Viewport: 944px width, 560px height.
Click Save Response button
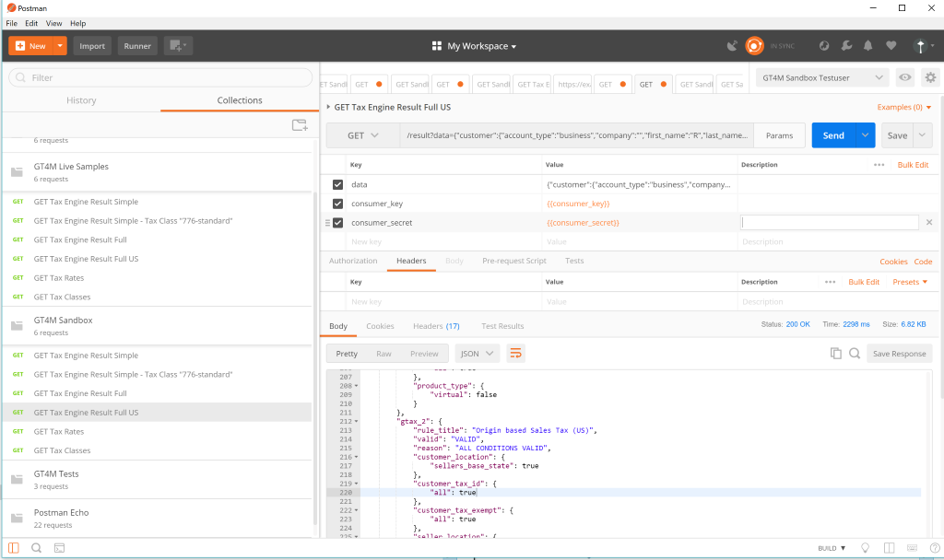(x=900, y=354)
